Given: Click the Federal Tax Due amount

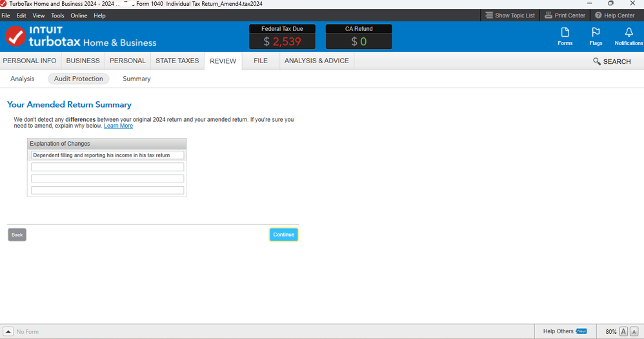Looking at the screenshot, I should point(282,41).
